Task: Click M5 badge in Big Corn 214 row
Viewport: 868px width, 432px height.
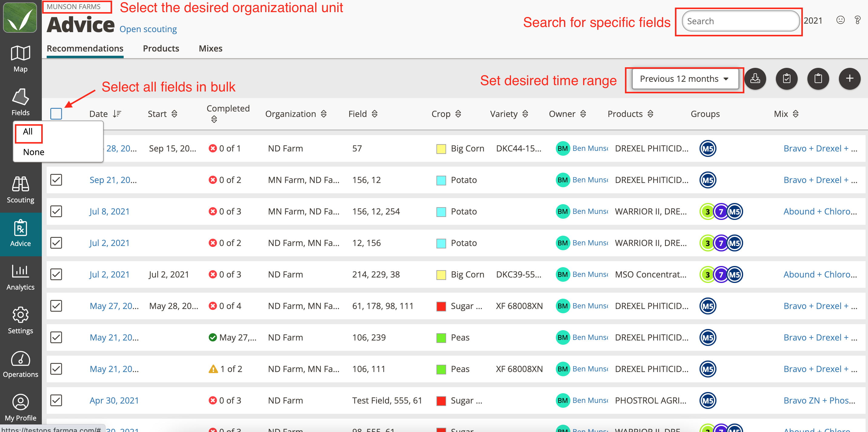Action: (x=735, y=275)
